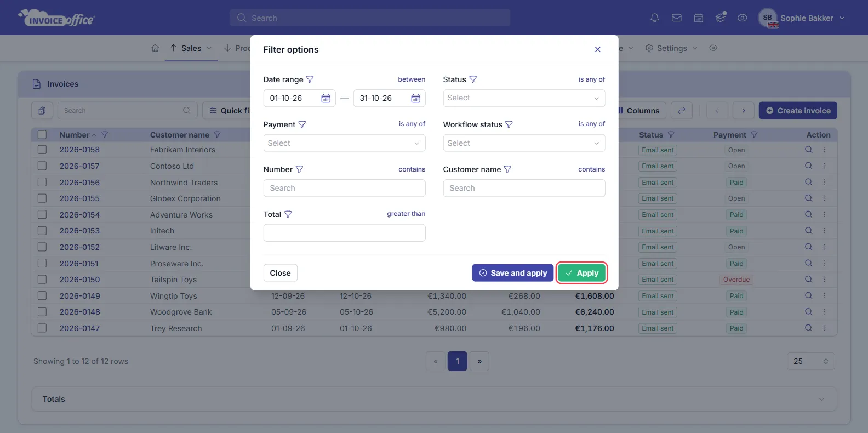Open the notifications bell icon
The width and height of the screenshot is (868, 433).
point(654,18)
